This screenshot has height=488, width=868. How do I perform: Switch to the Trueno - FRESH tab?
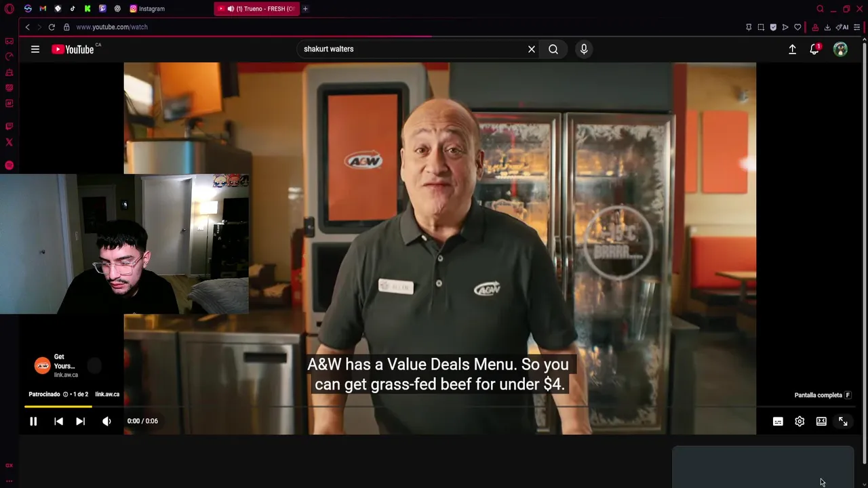click(256, 9)
